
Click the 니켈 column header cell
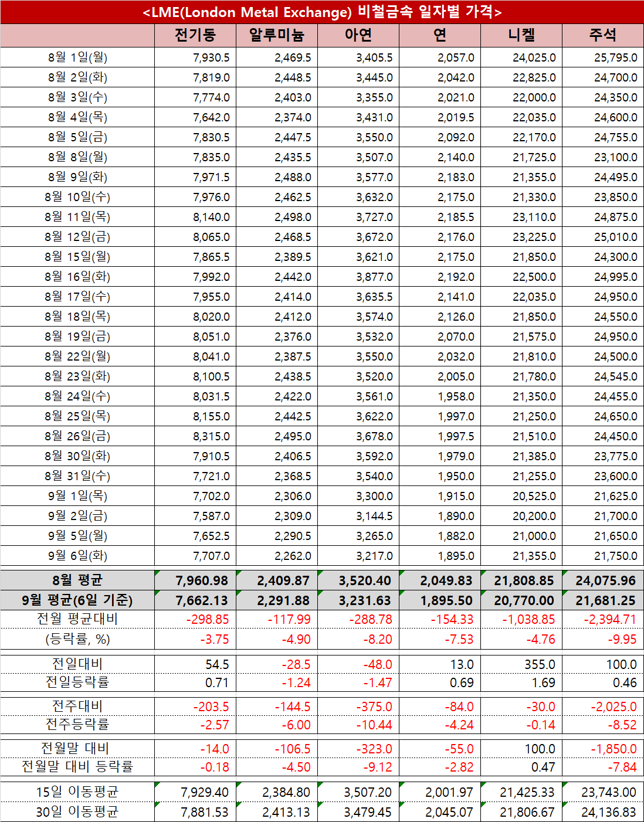[x=521, y=35]
